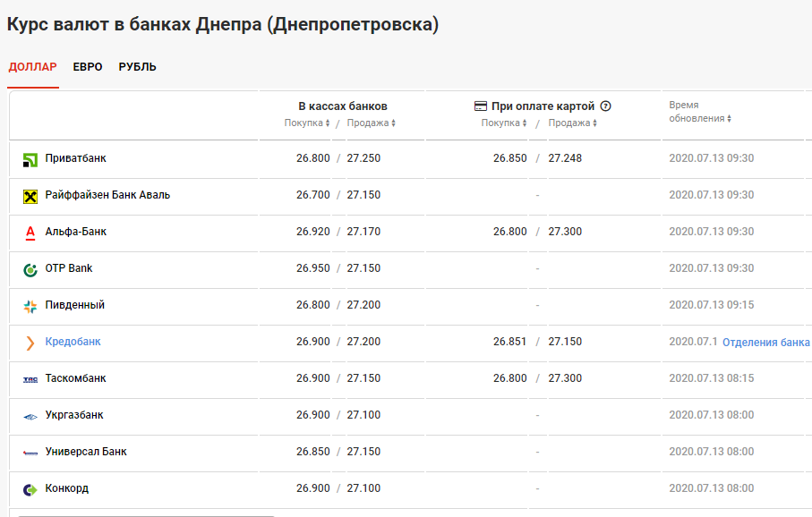The image size is (812, 517).
Task: Click the Кредобанк orange chevron logo
Action: (30, 343)
